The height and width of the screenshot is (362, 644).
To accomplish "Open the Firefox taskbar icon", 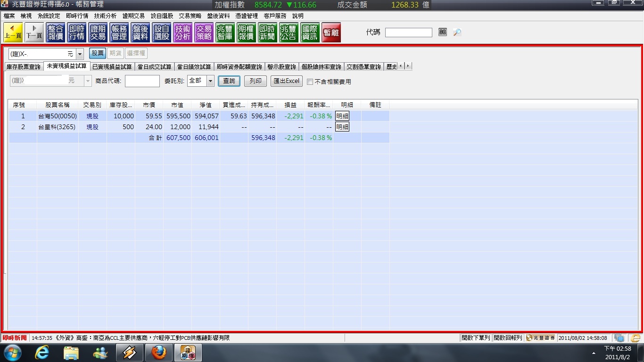I will click(x=159, y=353).
